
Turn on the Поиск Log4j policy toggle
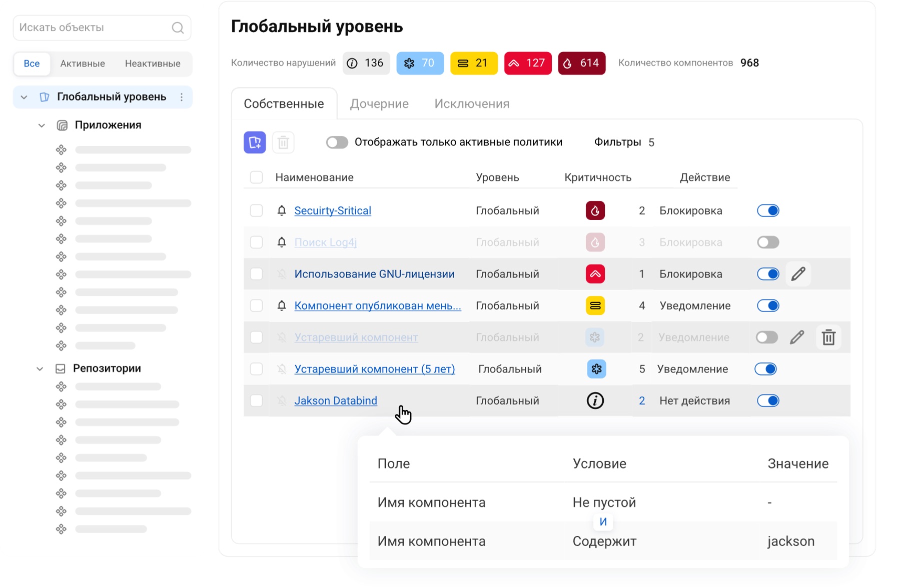click(767, 242)
